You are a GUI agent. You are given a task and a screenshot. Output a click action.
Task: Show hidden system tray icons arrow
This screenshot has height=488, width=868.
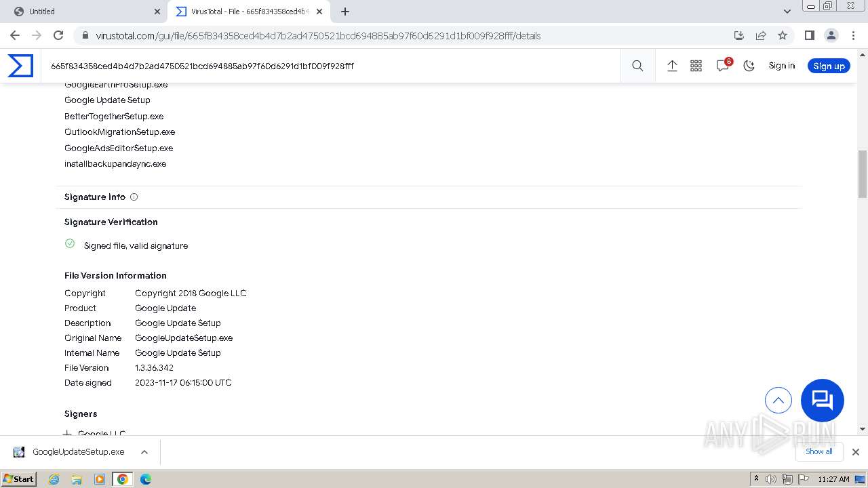[x=756, y=479]
